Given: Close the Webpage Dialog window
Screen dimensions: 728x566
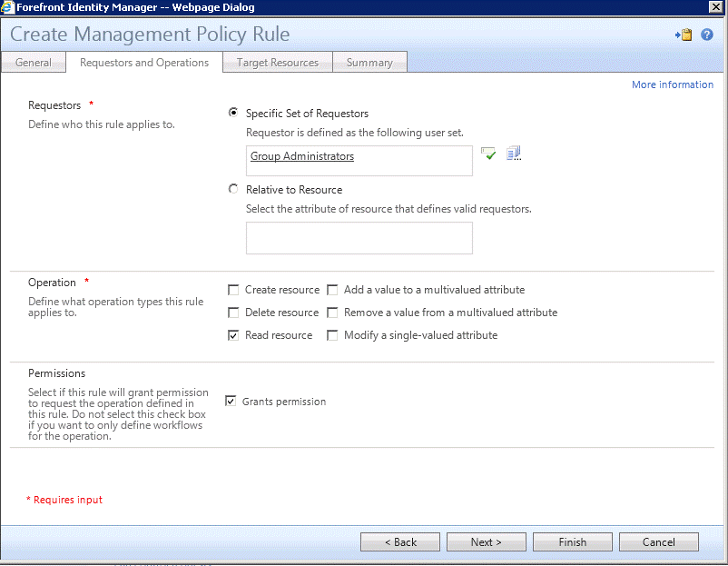Looking at the screenshot, I should click(716, 7).
